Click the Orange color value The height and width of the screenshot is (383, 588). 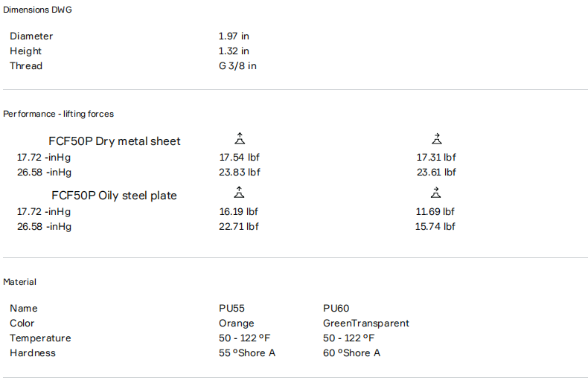click(x=237, y=324)
